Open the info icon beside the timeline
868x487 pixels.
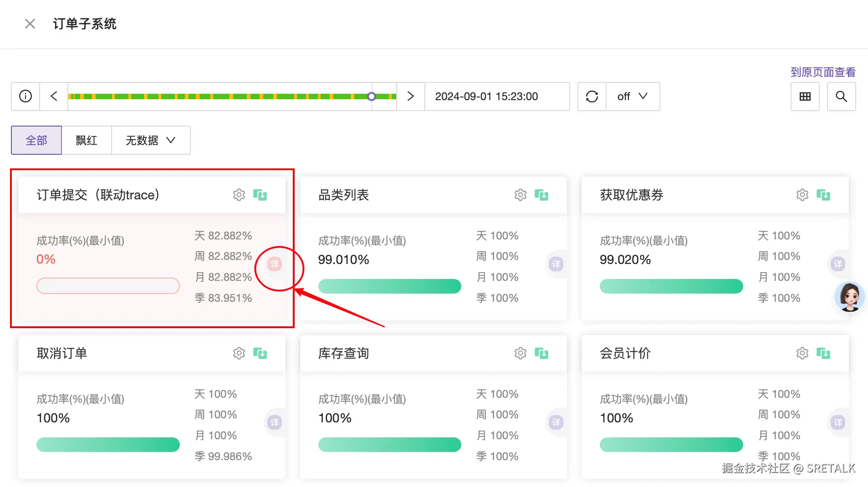coord(25,96)
